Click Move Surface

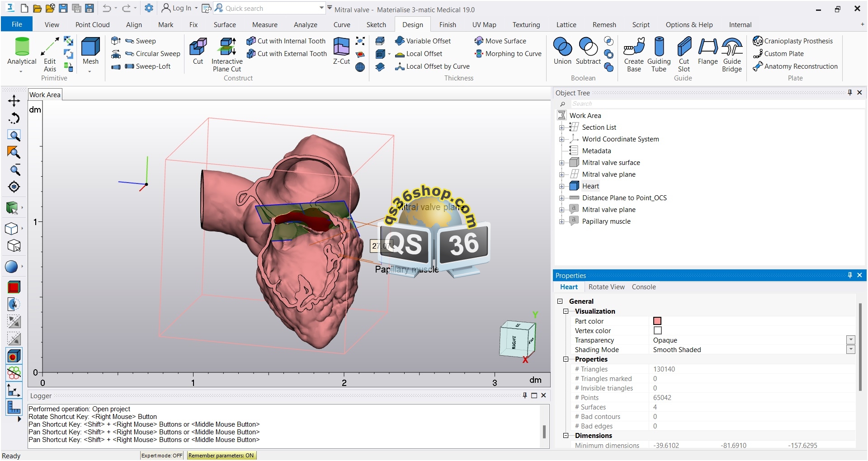click(x=500, y=41)
